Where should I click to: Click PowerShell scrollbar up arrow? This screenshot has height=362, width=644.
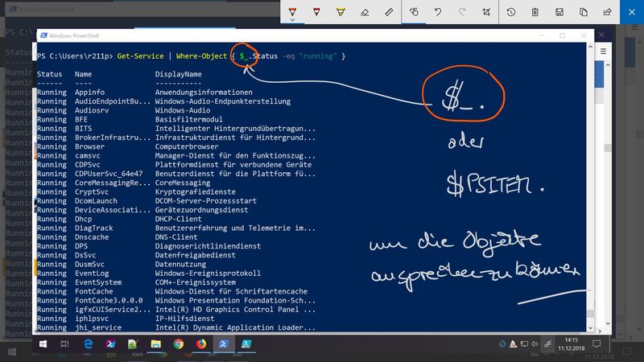pyautogui.click(x=590, y=47)
